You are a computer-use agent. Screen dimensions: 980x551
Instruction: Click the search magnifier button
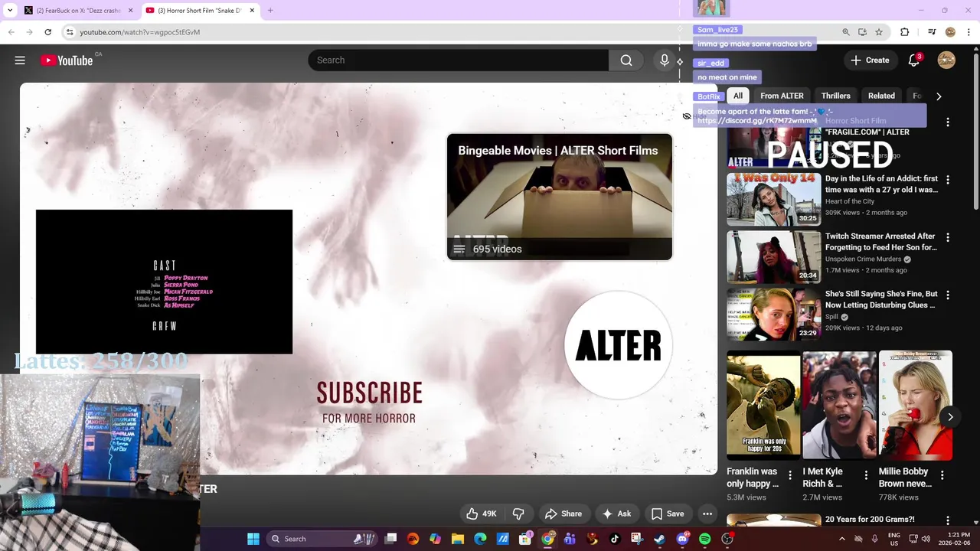click(x=626, y=60)
